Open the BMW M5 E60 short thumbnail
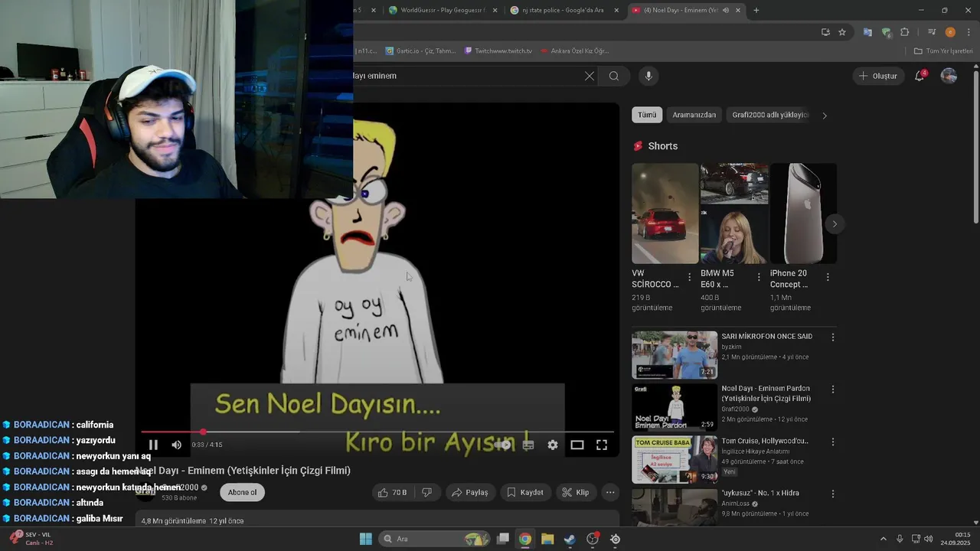The height and width of the screenshot is (551, 980). [x=734, y=214]
